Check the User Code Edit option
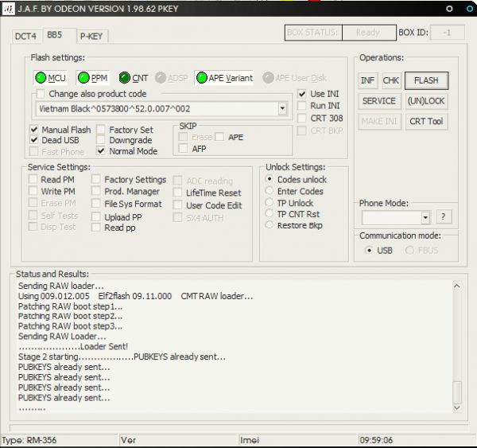The image size is (477, 448). pyautogui.click(x=177, y=205)
